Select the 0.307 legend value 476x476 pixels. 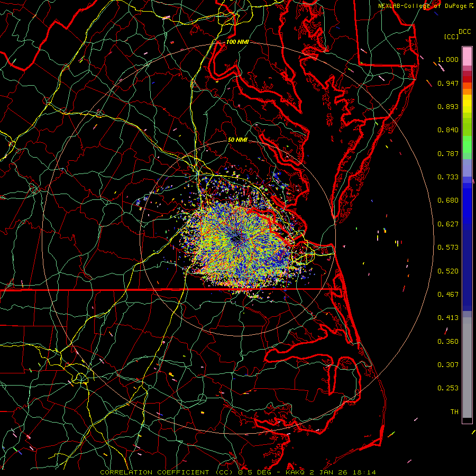[x=448, y=365]
